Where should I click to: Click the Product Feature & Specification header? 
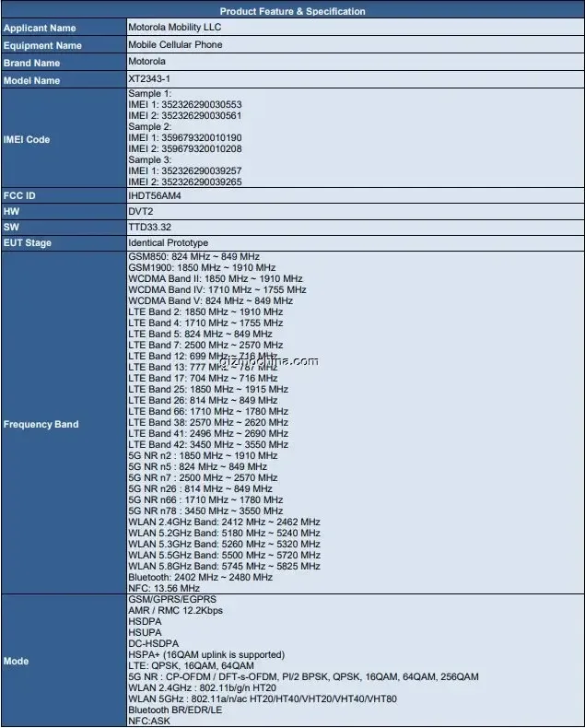292,11
